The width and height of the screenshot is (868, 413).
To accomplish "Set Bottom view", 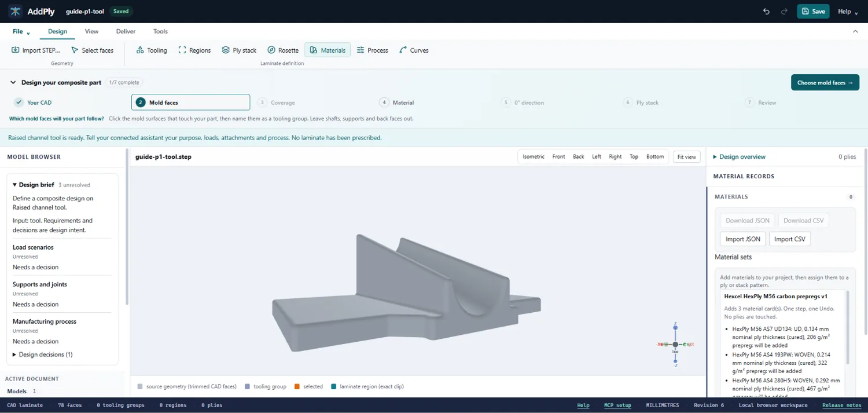I will point(655,157).
